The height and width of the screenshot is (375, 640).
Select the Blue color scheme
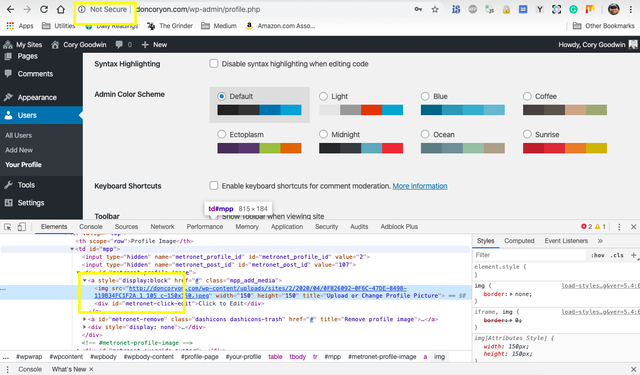(x=425, y=96)
